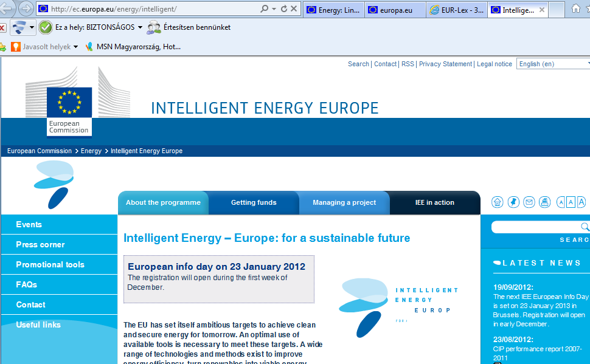This screenshot has height=364, width=590.
Task: Click the European Commission flag logo
Action: coord(69,112)
